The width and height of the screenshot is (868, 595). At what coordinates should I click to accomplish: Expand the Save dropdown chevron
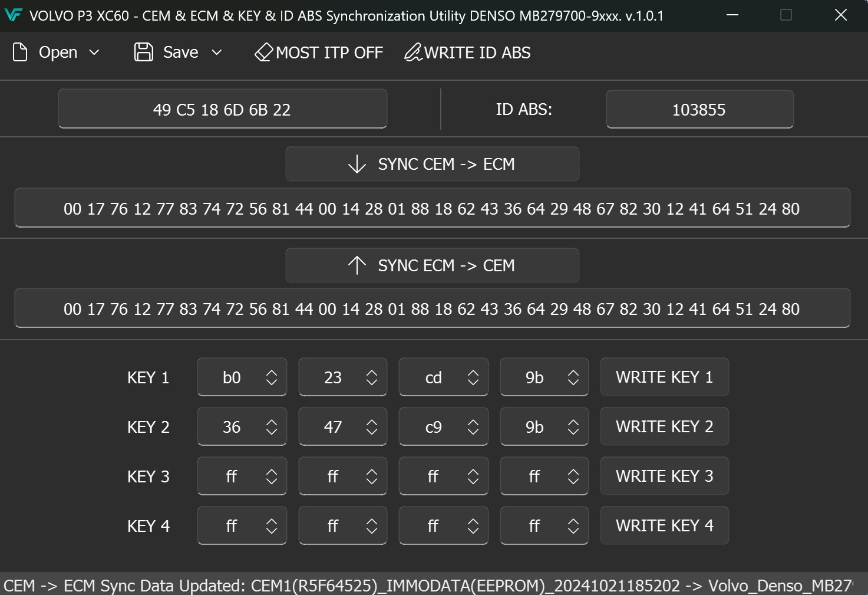pyautogui.click(x=217, y=52)
